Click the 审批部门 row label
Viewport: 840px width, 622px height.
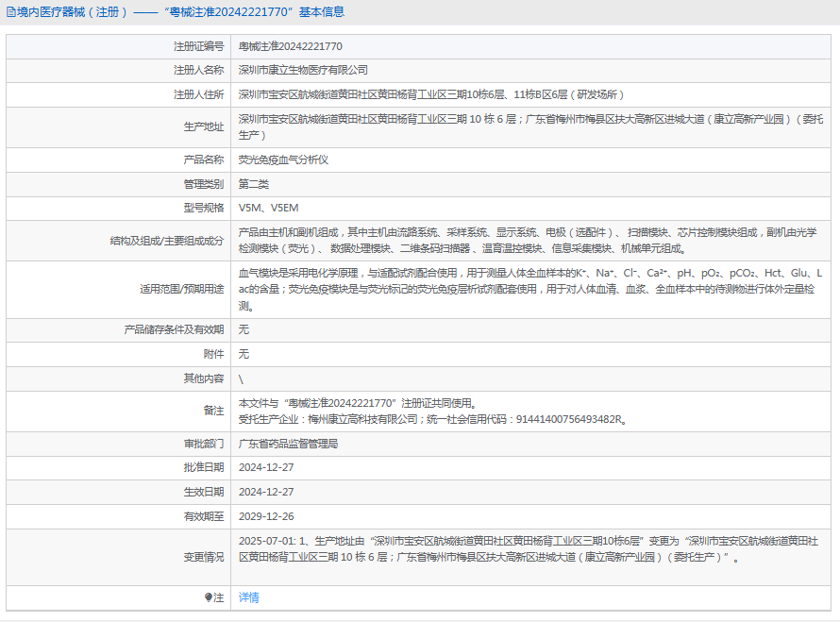coord(204,444)
